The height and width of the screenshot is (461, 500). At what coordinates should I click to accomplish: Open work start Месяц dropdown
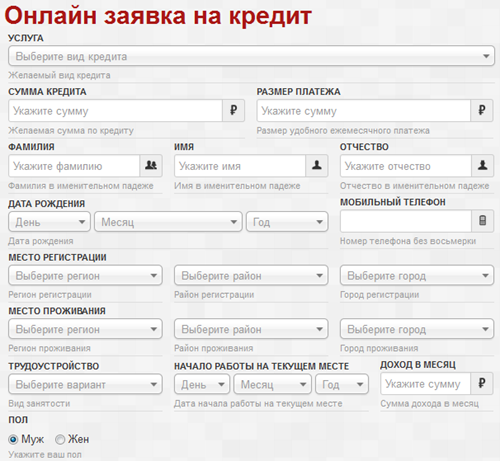(273, 384)
